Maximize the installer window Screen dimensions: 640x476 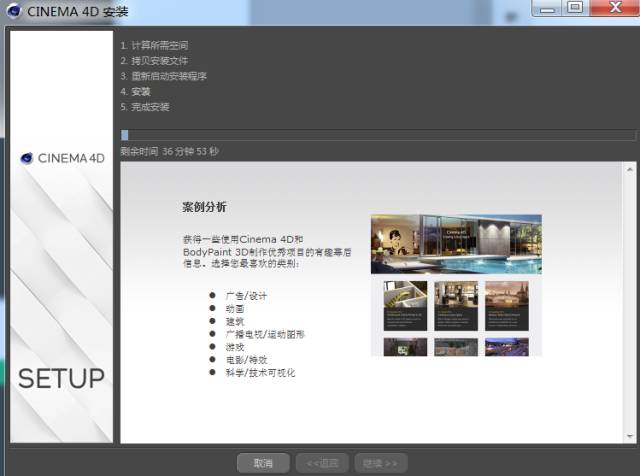(574, 8)
